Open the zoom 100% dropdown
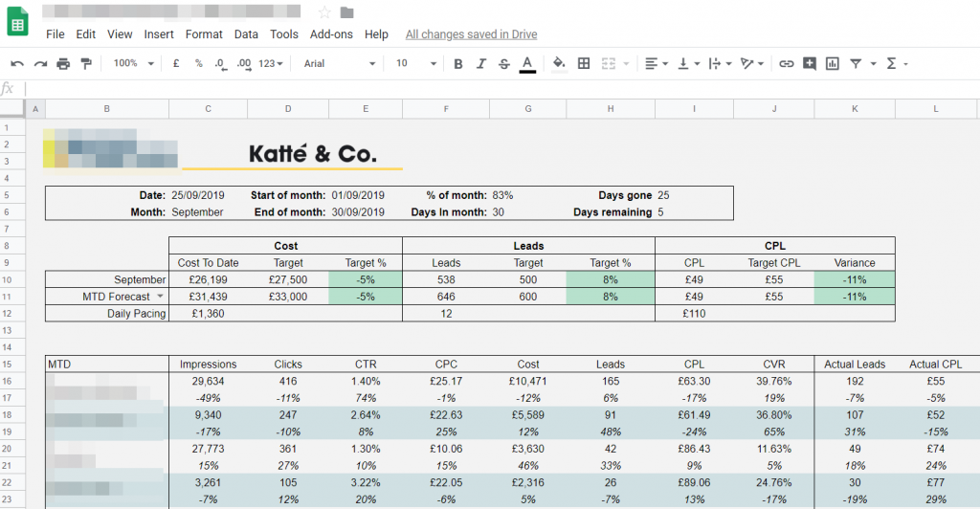The width and height of the screenshot is (980, 509). pyautogui.click(x=133, y=64)
